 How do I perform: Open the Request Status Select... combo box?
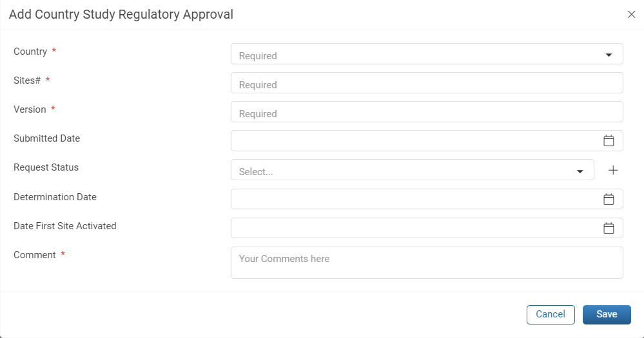413,170
